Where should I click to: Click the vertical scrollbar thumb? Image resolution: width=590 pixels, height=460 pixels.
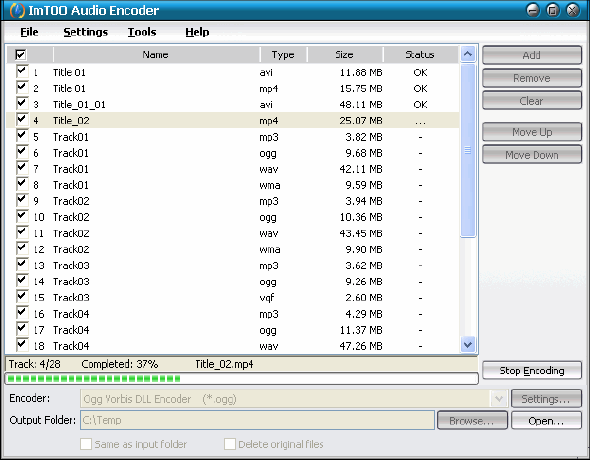[x=468, y=150]
